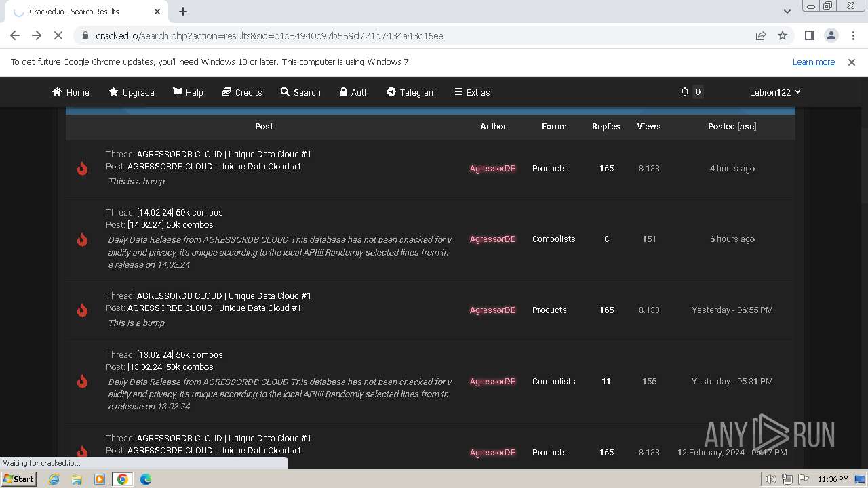
Task: Sort results by Replies column
Action: point(606,126)
